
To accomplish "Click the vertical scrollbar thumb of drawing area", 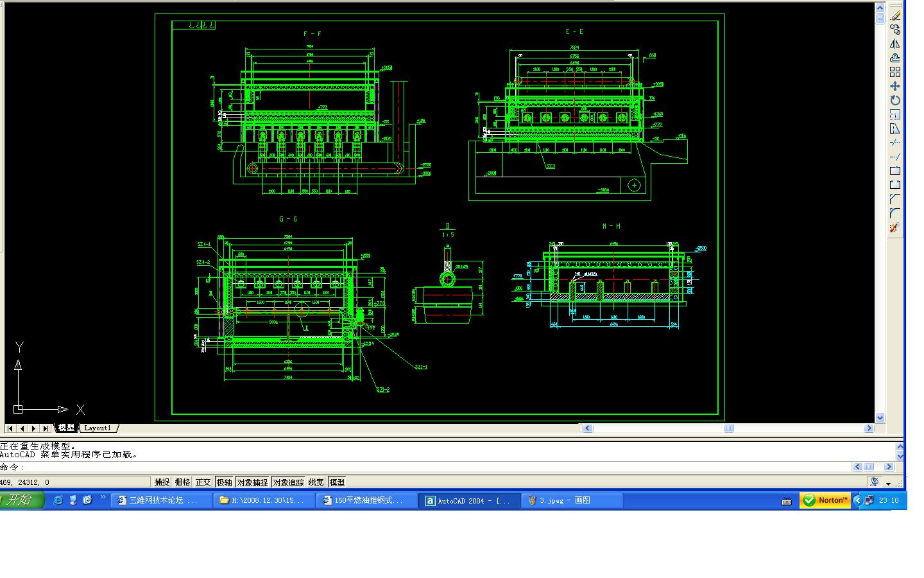I will click(880, 19).
